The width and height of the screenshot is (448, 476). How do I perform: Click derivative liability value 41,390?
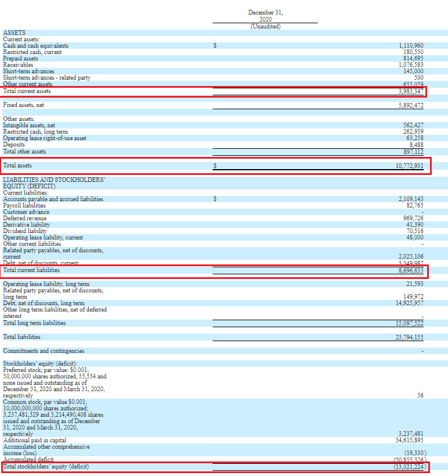(415, 225)
